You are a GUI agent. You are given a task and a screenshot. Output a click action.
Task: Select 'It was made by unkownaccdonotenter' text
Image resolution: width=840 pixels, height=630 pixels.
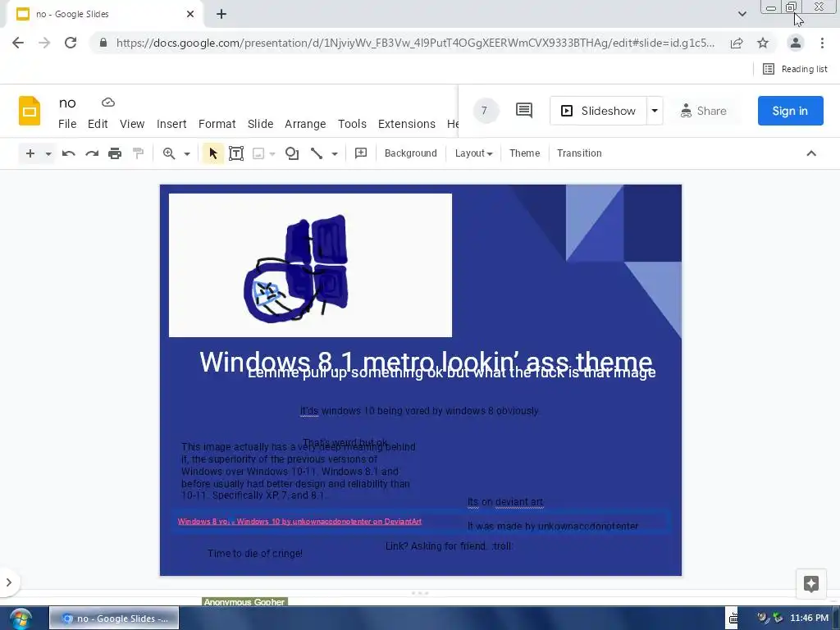point(553,526)
